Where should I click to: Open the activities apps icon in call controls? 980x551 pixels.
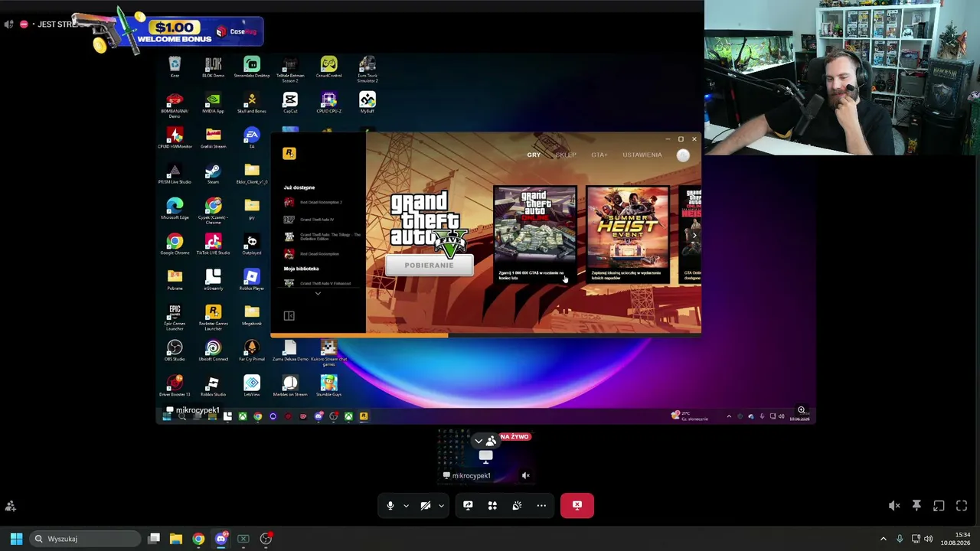click(x=492, y=505)
